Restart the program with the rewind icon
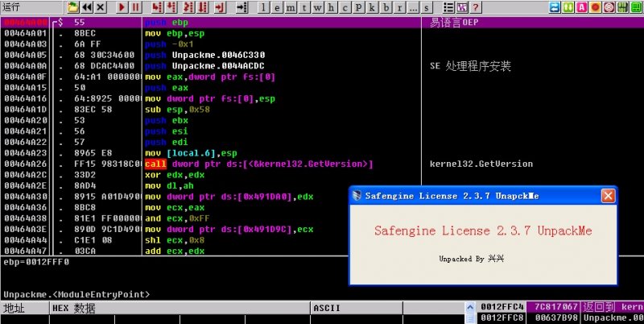The image size is (644, 324). [x=87, y=7]
